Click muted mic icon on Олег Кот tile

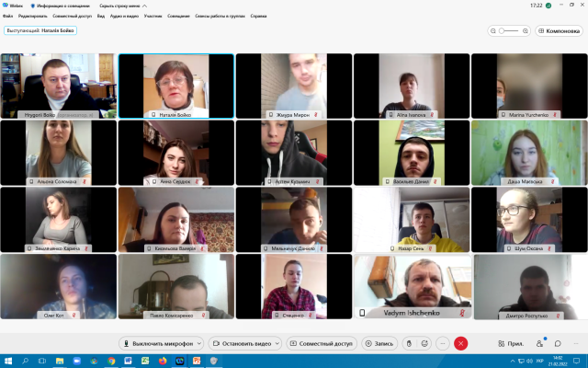coord(73,316)
